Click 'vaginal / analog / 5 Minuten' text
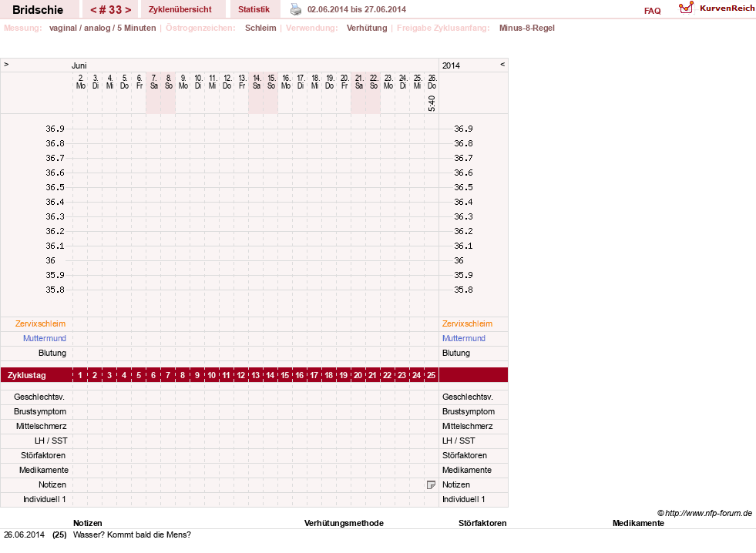The width and height of the screenshot is (756, 553). coord(102,28)
